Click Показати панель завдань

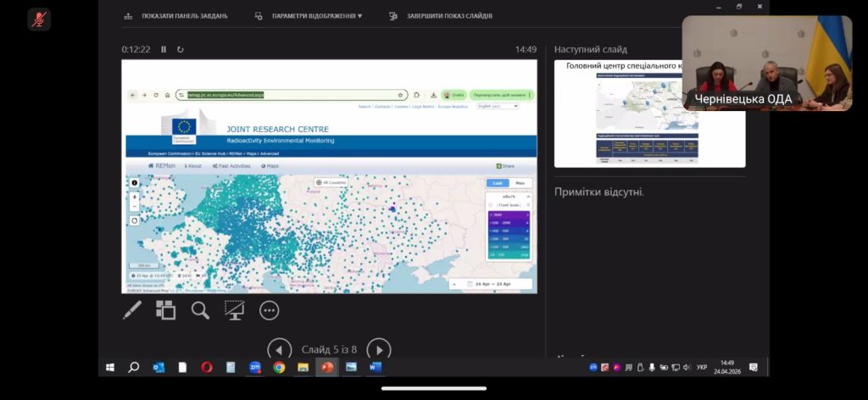[x=176, y=16]
